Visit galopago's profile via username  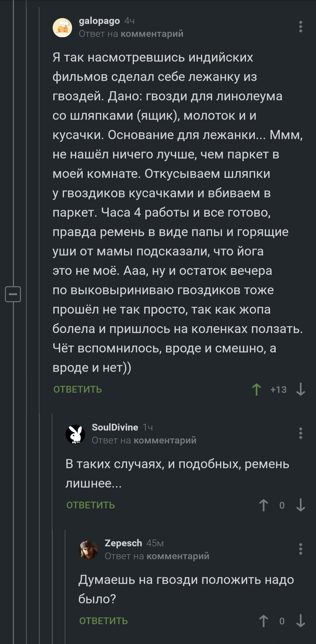[x=99, y=21]
